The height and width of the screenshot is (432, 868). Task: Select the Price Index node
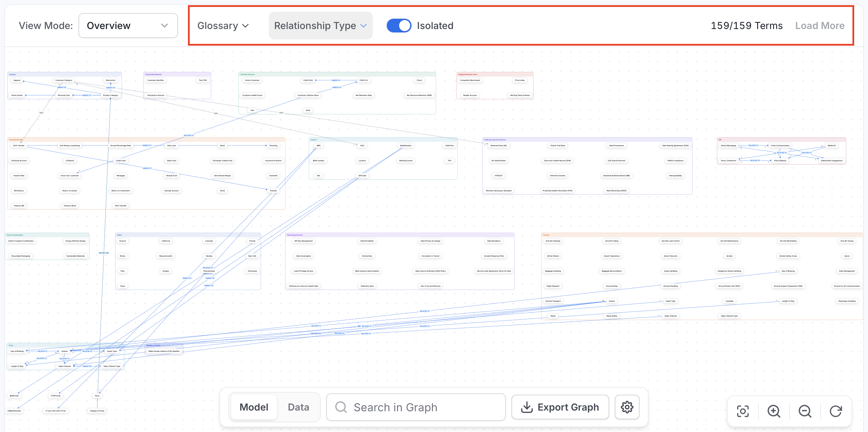[x=520, y=80]
